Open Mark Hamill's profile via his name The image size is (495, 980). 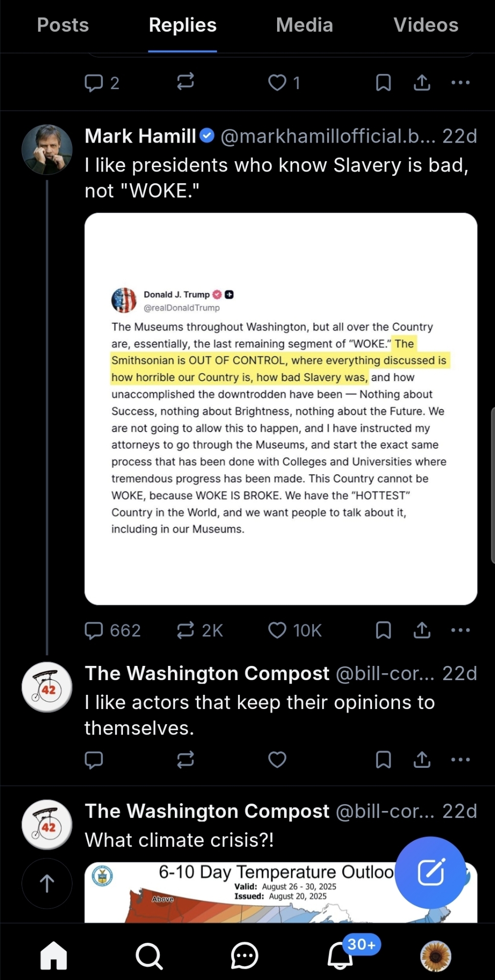pos(140,136)
